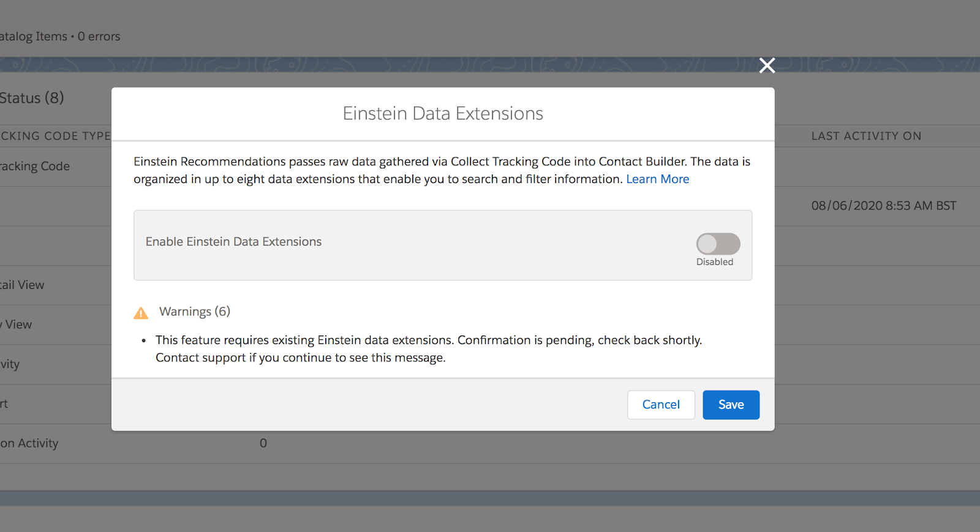
Task: Open the Learn More link
Action: pyautogui.click(x=657, y=179)
